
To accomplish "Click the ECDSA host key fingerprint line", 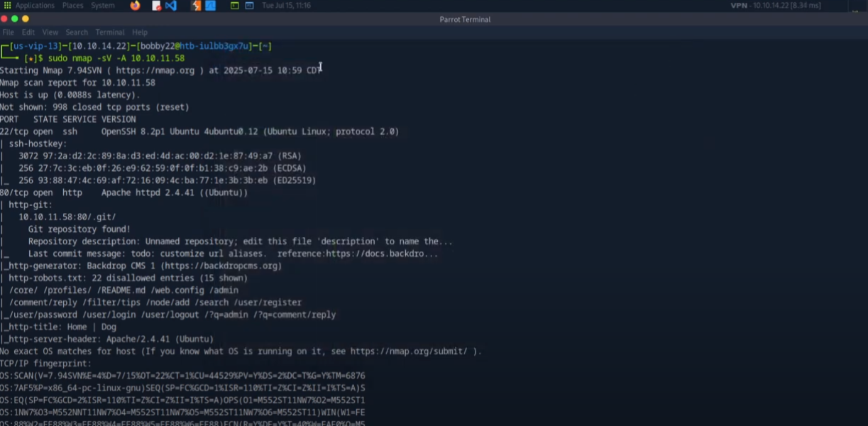I will (x=163, y=168).
